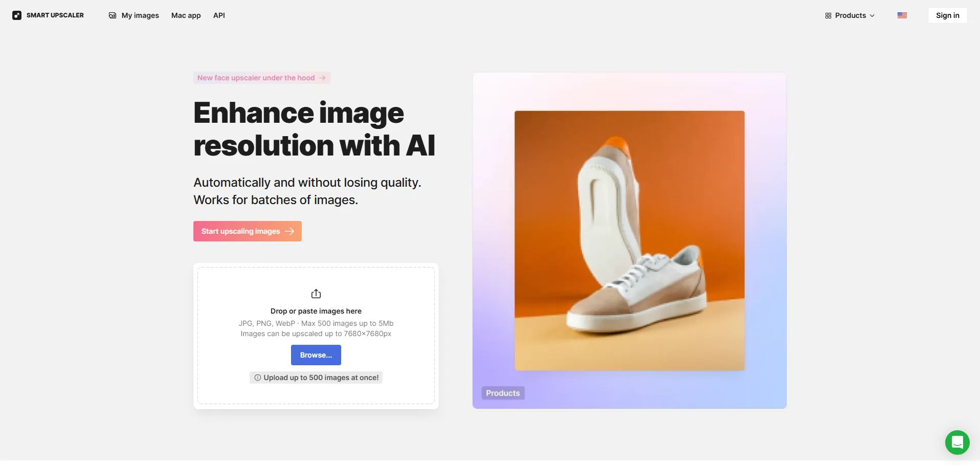980x465 pixels.
Task: Expand the Products dropdown chevron
Action: coord(872,16)
